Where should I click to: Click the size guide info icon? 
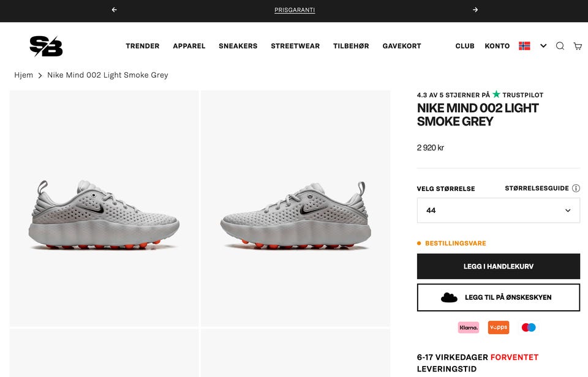tap(576, 188)
